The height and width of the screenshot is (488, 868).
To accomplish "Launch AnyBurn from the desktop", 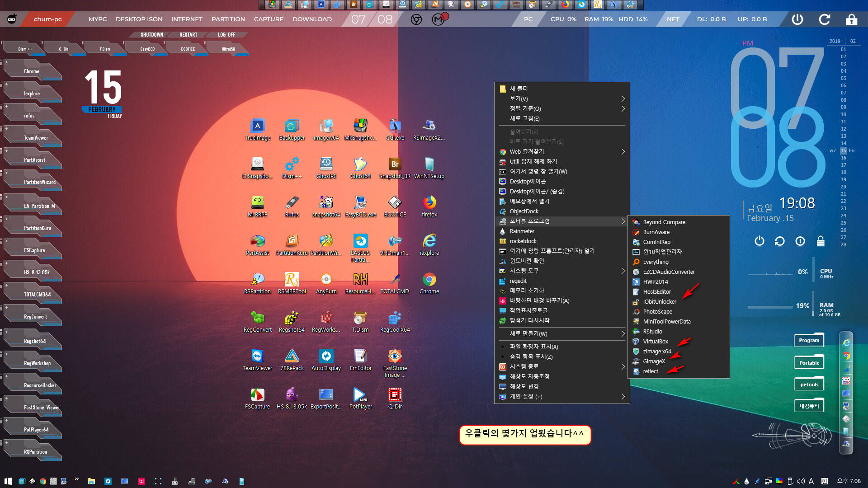I will tap(326, 283).
